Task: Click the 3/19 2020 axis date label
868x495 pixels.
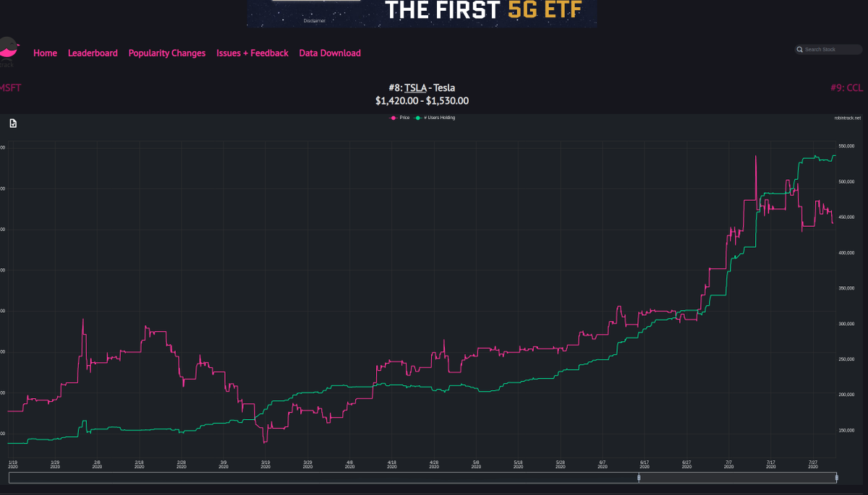Action: pos(265,464)
